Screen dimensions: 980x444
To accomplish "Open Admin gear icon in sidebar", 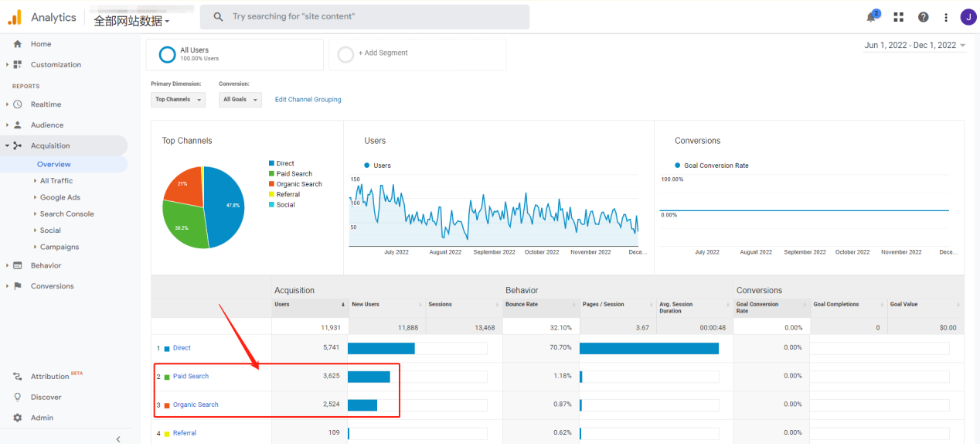I will point(17,418).
